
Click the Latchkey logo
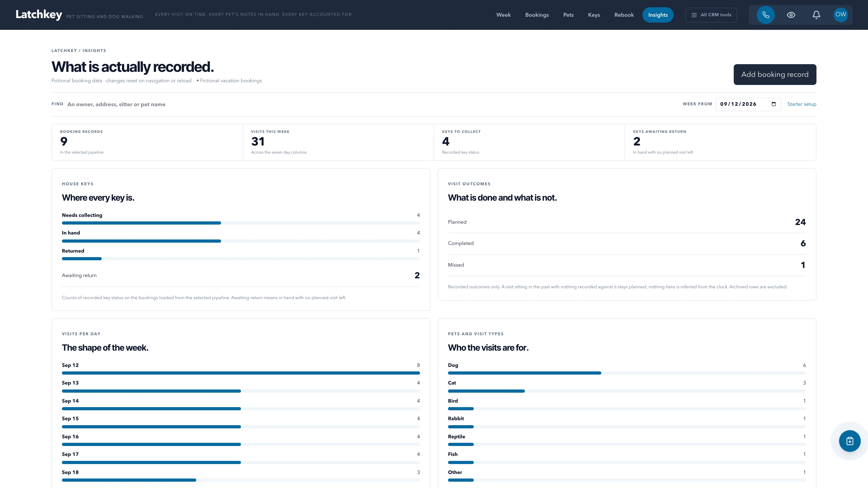39,14
